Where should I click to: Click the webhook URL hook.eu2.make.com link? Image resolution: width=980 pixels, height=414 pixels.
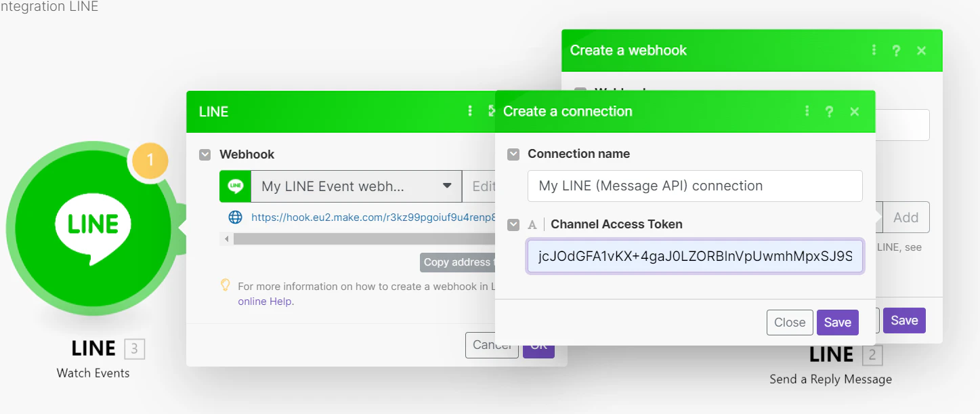click(x=373, y=218)
